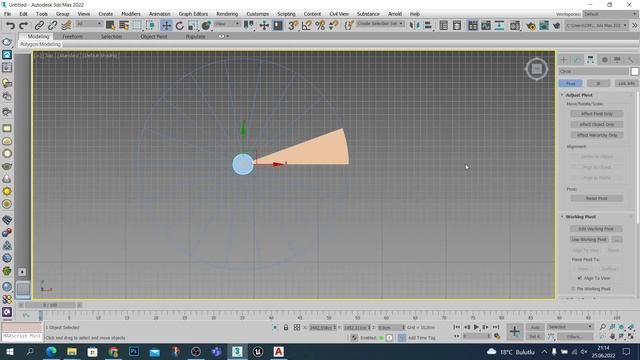Toggle the Percent Snap icon
The width and height of the screenshot is (640, 360).
[320, 26]
